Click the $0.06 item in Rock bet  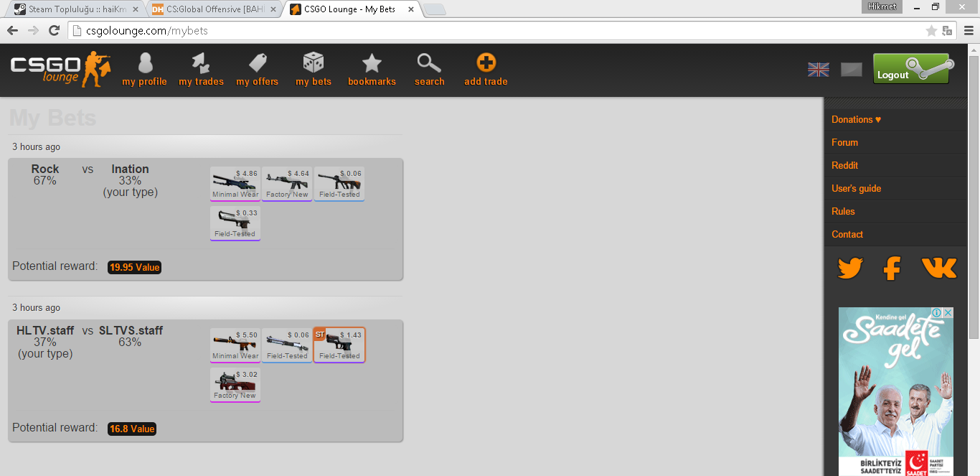coord(339,184)
